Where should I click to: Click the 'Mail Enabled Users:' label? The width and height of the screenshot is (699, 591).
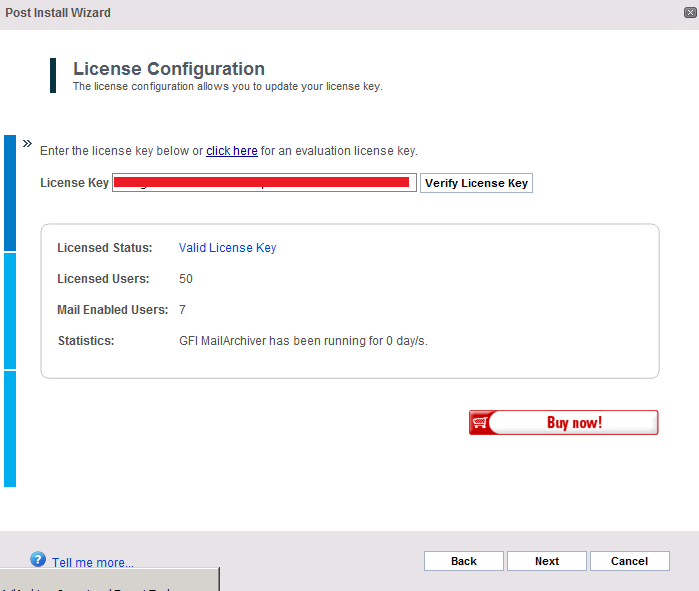coord(113,310)
